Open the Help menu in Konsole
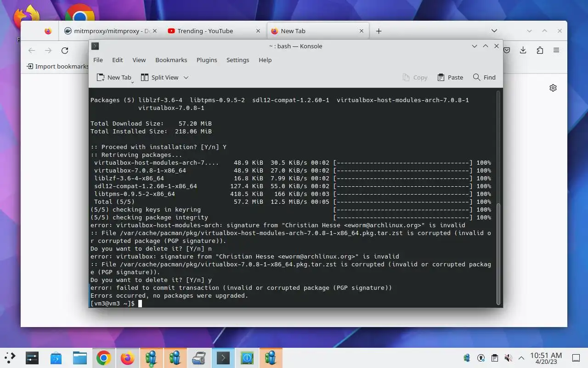Screen dimensions: 588x368 coord(265,60)
